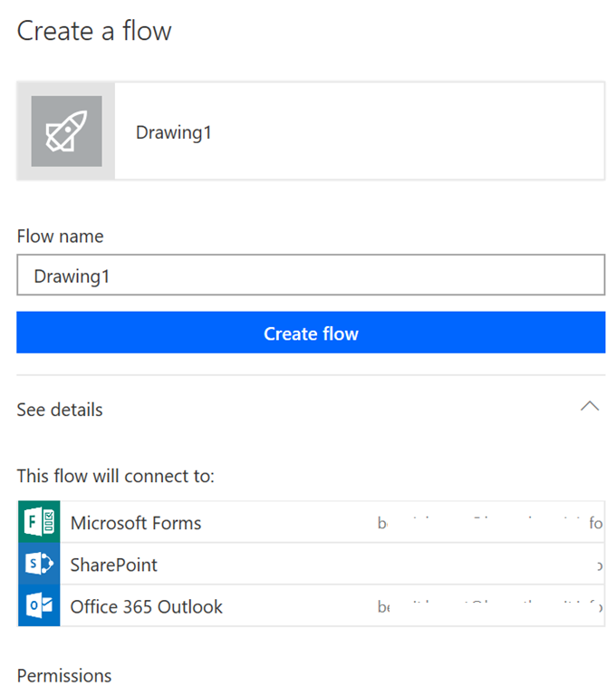The height and width of the screenshot is (696, 616).
Task: Select the Microsoft Forms connection name
Action: tap(136, 523)
